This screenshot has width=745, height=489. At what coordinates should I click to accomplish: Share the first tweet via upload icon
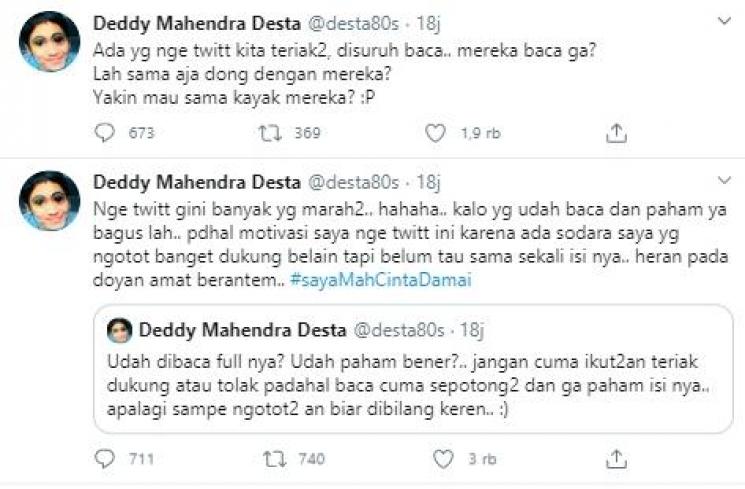[617, 133]
